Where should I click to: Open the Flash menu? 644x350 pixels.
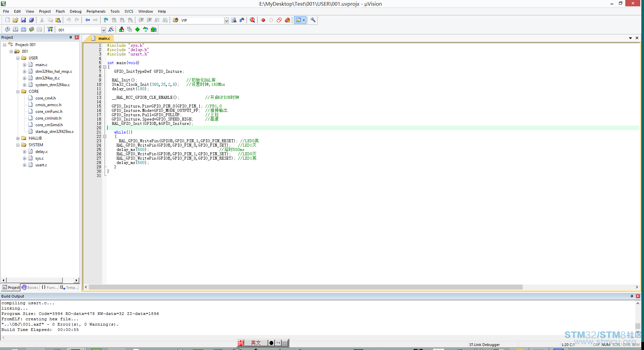coord(60,11)
